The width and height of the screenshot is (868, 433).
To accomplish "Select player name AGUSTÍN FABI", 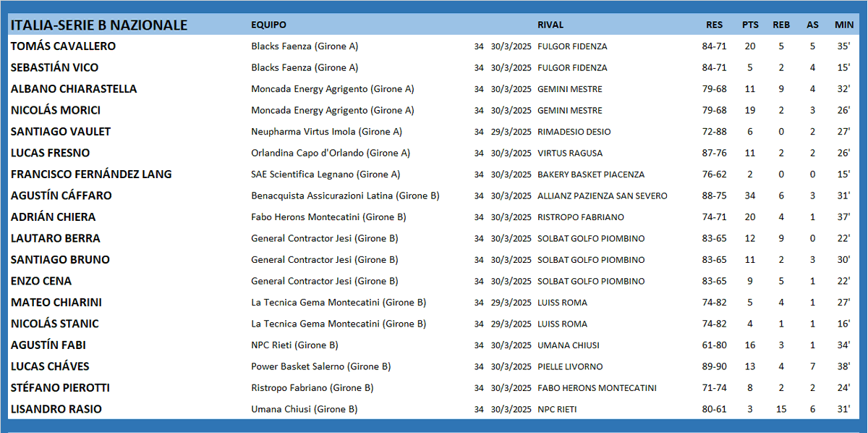I will click(x=48, y=345).
